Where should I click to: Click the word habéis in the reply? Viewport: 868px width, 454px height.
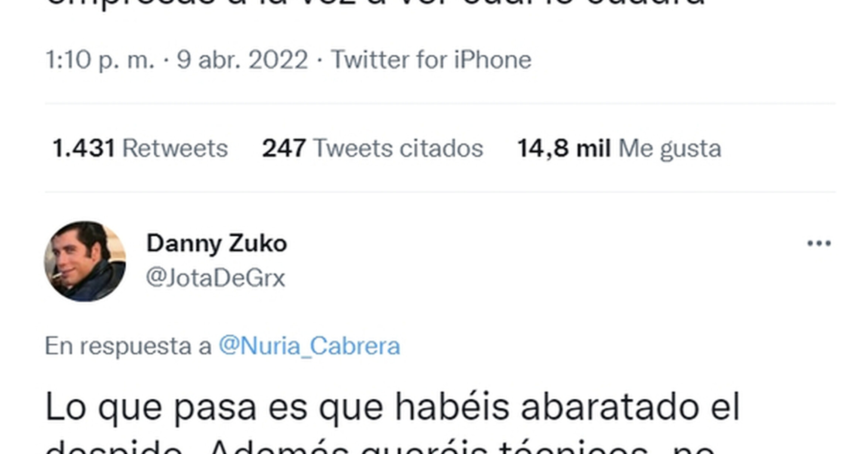point(452,407)
